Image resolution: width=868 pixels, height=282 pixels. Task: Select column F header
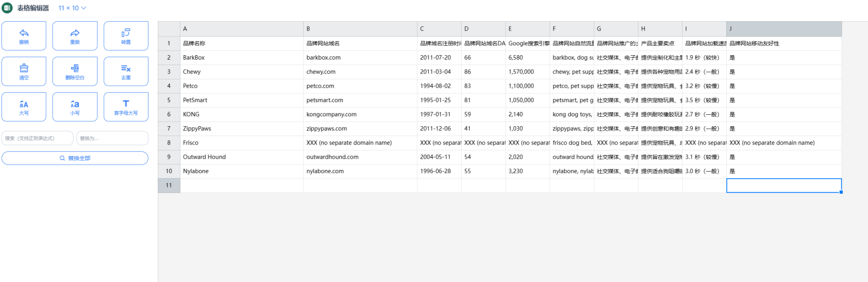572,29
